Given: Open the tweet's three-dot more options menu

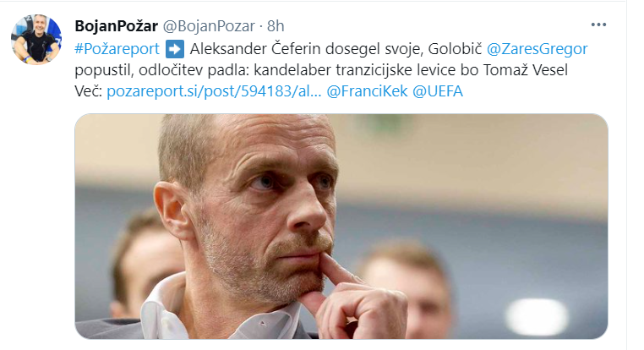Looking at the screenshot, I should pyautogui.click(x=598, y=25).
